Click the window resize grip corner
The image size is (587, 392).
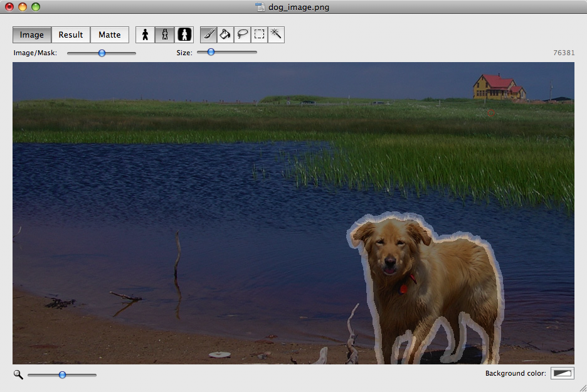pos(582,387)
